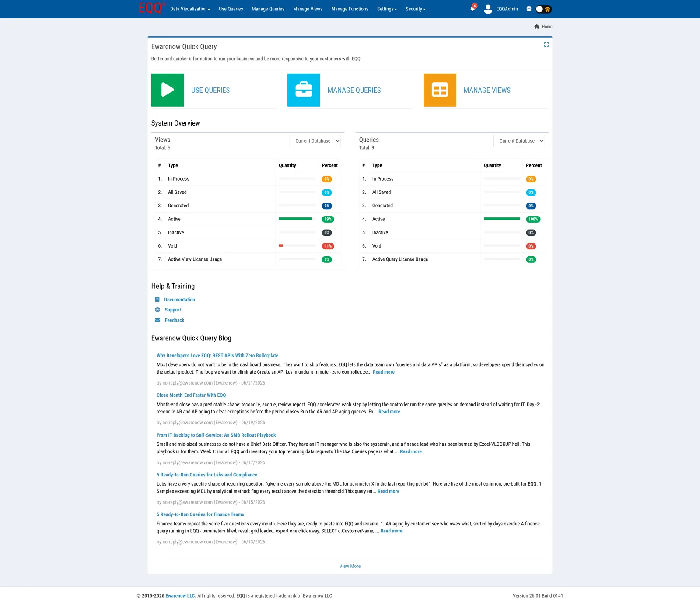Screen dimensions: 700x605
Task: Go to Manage Functions in navbar
Action: click(x=350, y=9)
